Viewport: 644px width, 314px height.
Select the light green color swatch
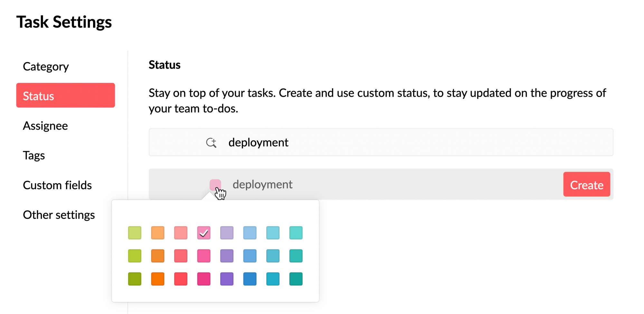click(135, 233)
